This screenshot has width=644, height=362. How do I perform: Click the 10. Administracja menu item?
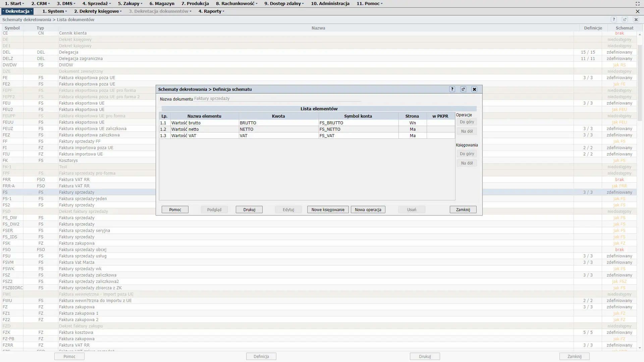[330, 4]
